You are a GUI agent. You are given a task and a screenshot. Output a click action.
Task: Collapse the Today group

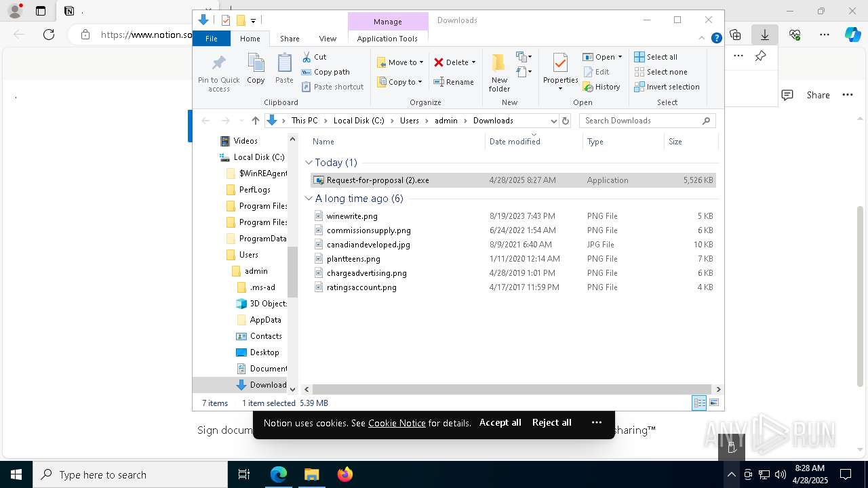(309, 163)
